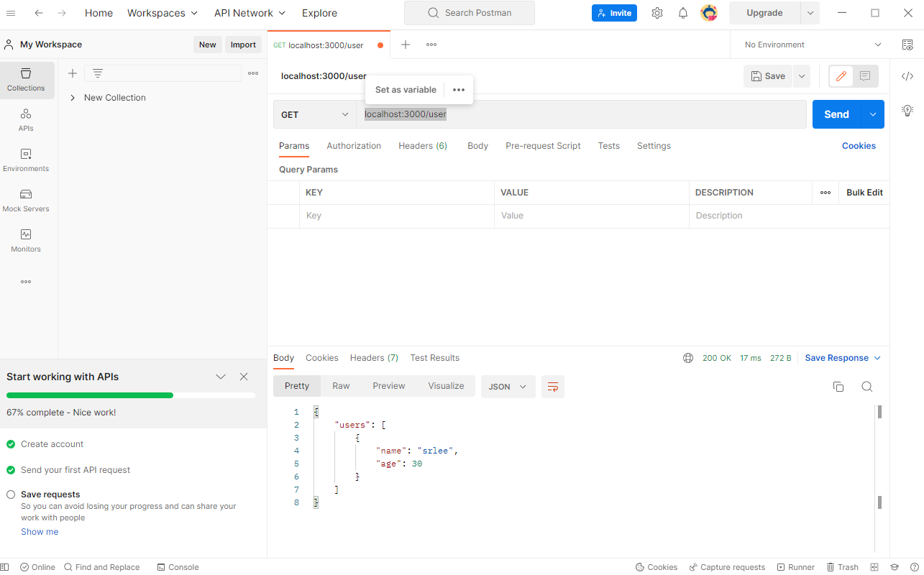Toggle the sidebar from status bar
This screenshot has width=924, height=575.
5,567
